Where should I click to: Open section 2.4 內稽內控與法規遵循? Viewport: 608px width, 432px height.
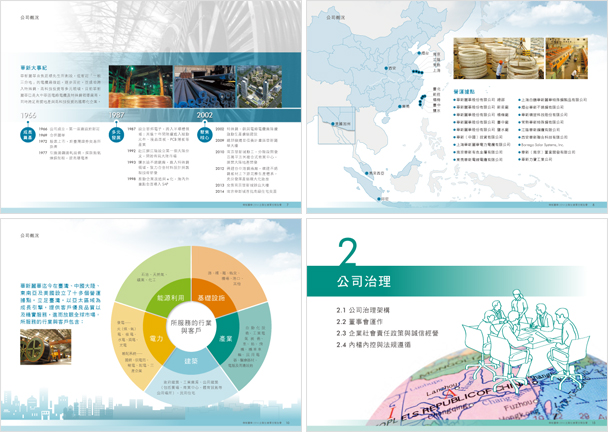point(373,345)
